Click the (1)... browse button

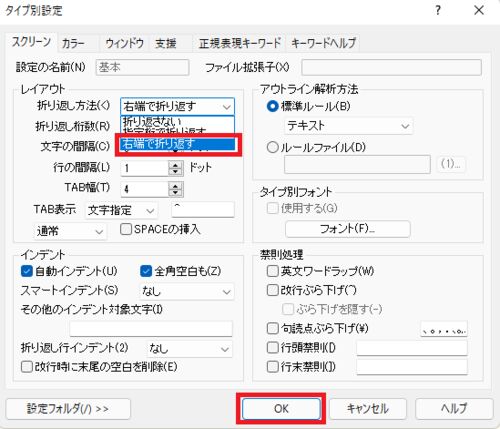point(451,164)
